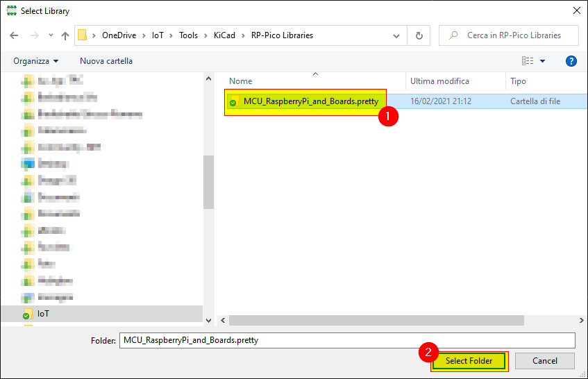Screen dimensions: 588x379
Task: Open the recent locations dropdown arrow
Action: [50, 35]
